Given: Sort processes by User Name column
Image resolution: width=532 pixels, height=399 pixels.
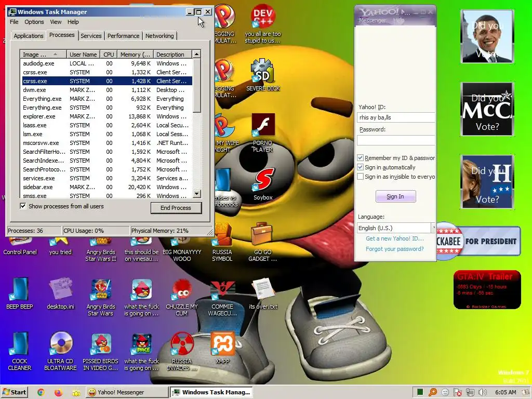Looking at the screenshot, I should coord(83,54).
